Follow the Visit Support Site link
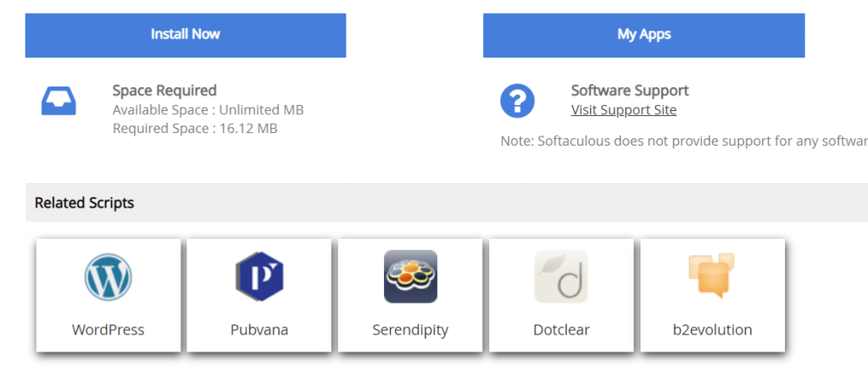 (624, 110)
